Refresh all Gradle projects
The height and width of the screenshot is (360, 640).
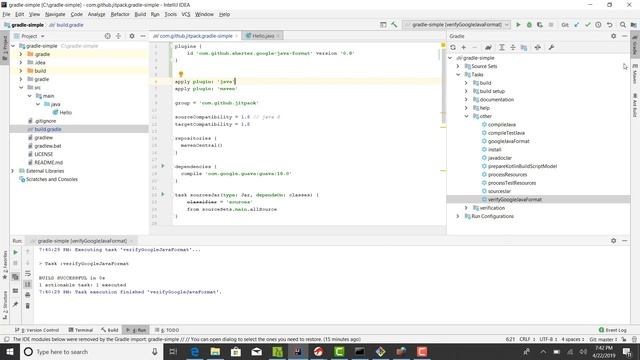click(453, 47)
